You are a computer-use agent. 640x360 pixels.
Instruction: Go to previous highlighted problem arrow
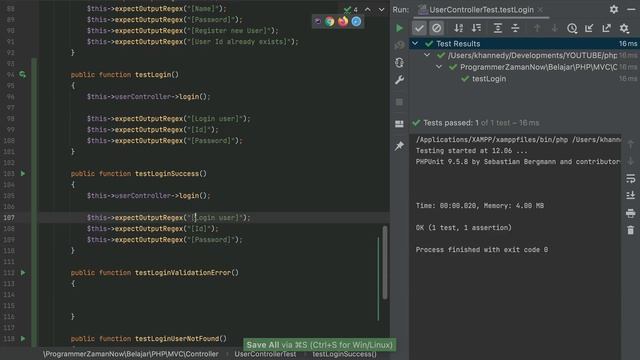tap(368, 9)
